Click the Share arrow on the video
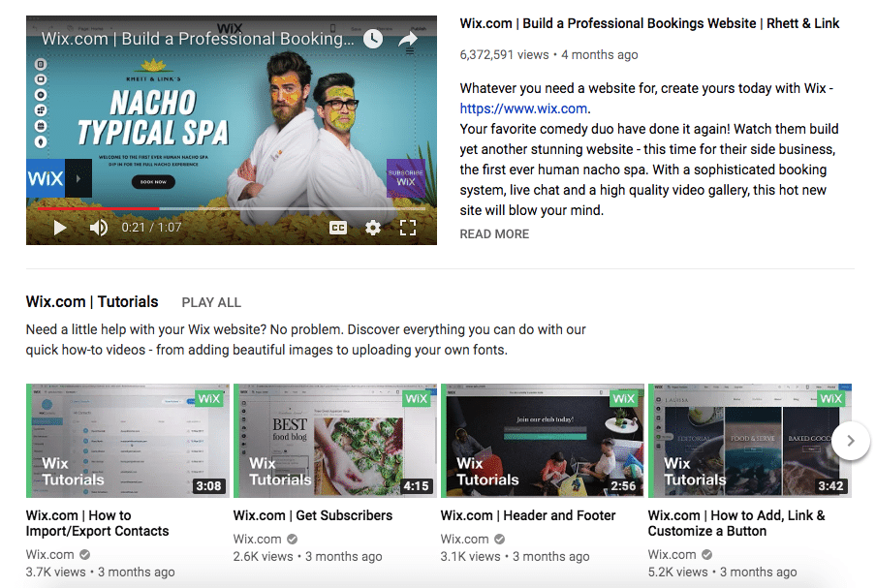Image resolution: width=876 pixels, height=588 pixels. point(408,39)
